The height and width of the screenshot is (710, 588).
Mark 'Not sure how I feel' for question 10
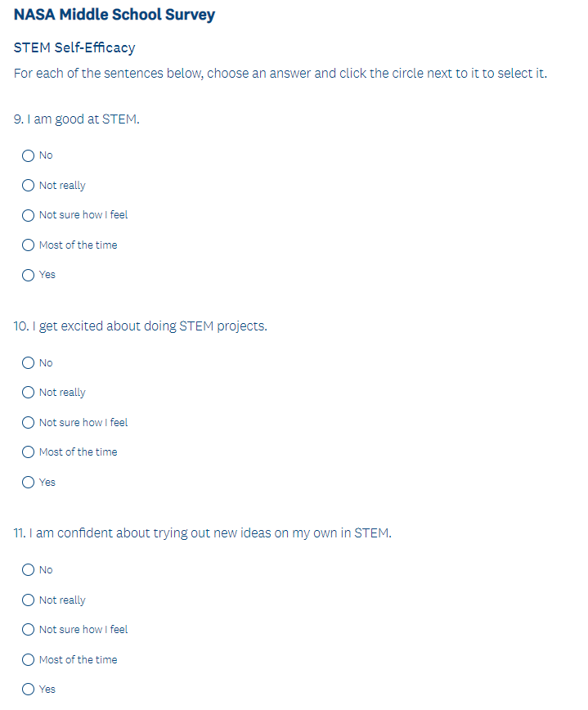point(29,422)
